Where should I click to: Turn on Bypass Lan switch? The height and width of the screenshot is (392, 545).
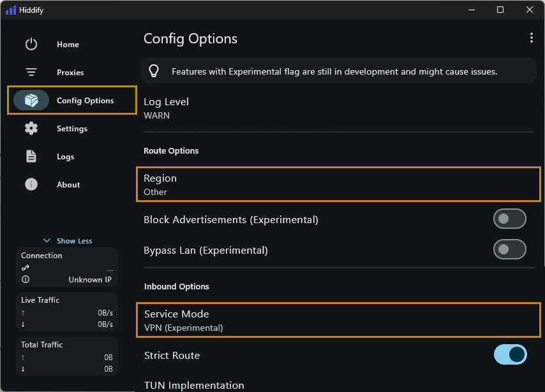click(x=509, y=249)
